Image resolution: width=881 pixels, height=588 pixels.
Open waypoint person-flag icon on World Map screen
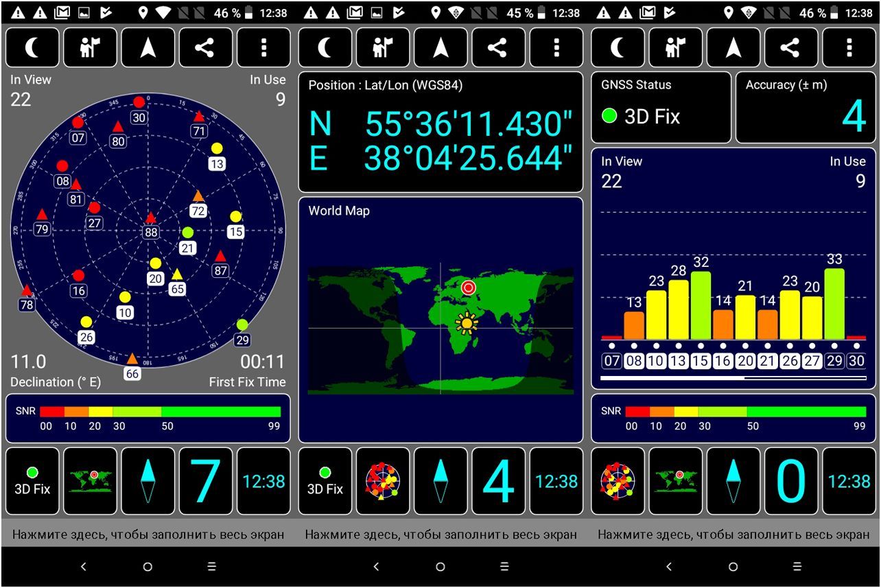click(x=383, y=48)
